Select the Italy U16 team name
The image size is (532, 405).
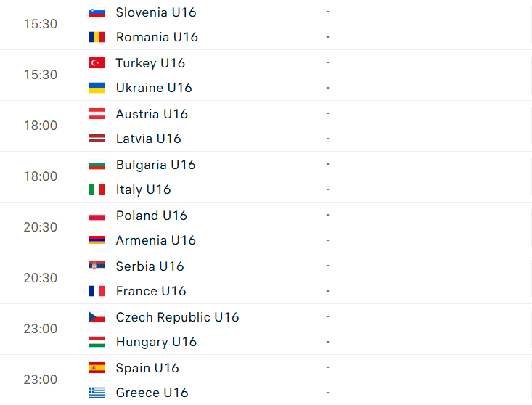pos(143,189)
